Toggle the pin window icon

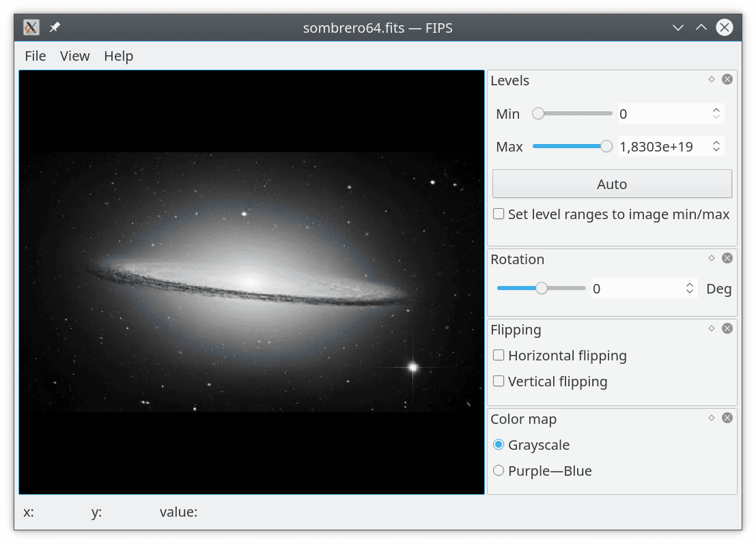tap(55, 27)
